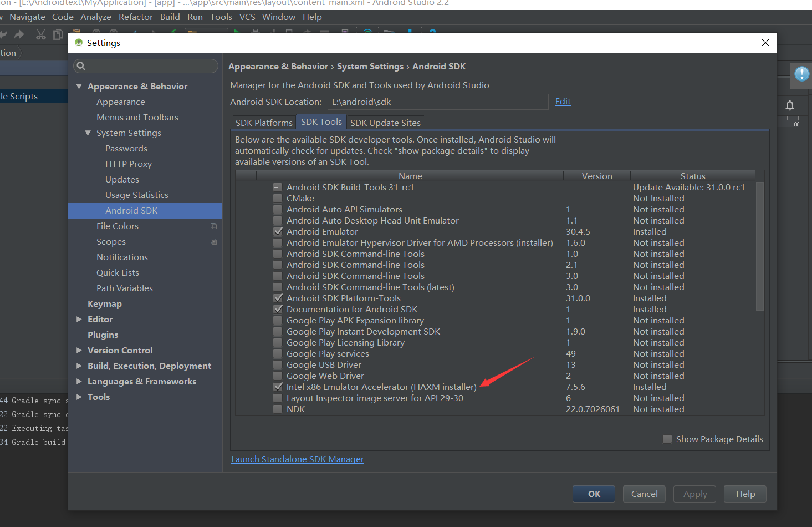Uncheck Android SDK Platform-Tools
Screen dimensions: 812x527
tap(278, 298)
